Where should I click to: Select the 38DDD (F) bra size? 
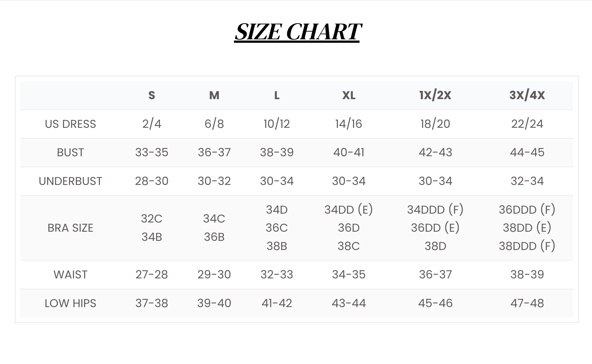(527, 246)
